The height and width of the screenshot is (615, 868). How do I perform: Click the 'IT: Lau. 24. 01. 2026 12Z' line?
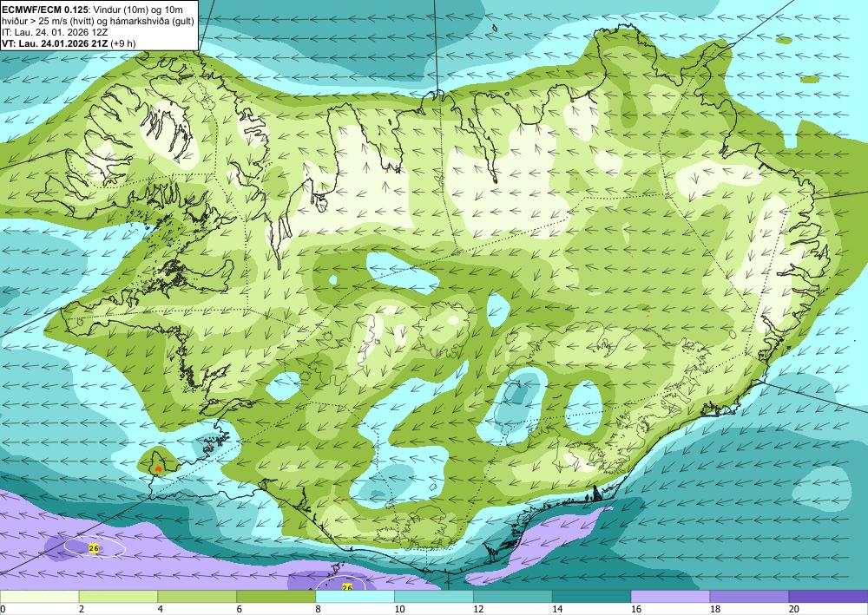[55, 32]
